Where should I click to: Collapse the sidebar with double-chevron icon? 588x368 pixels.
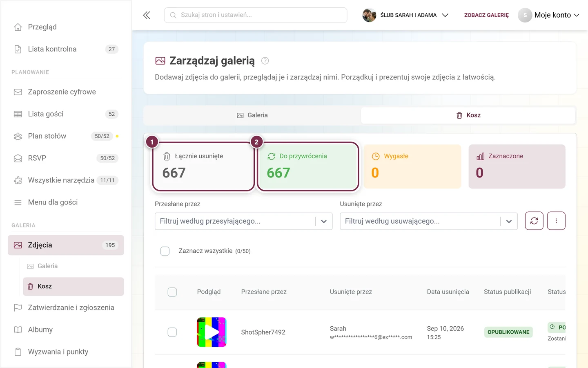pos(147,15)
